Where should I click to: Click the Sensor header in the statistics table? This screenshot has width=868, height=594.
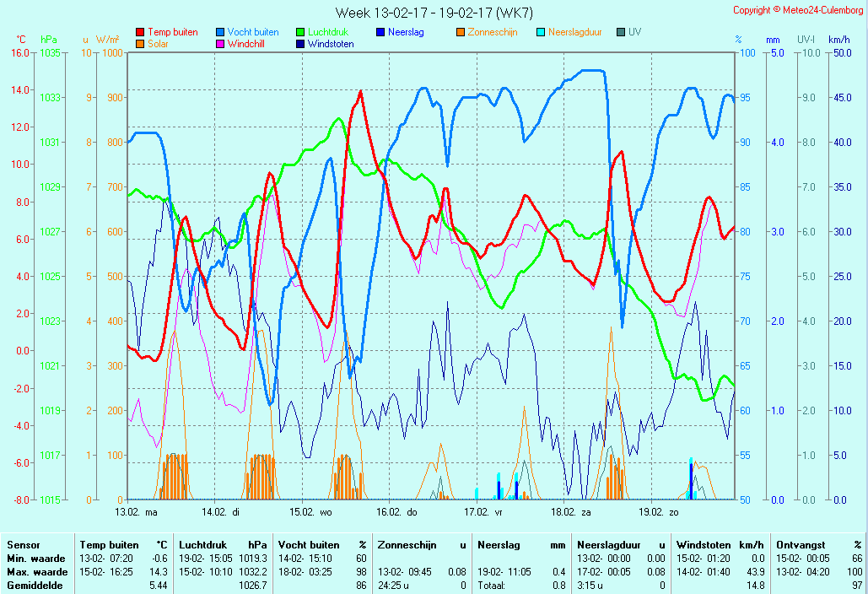click(24, 545)
